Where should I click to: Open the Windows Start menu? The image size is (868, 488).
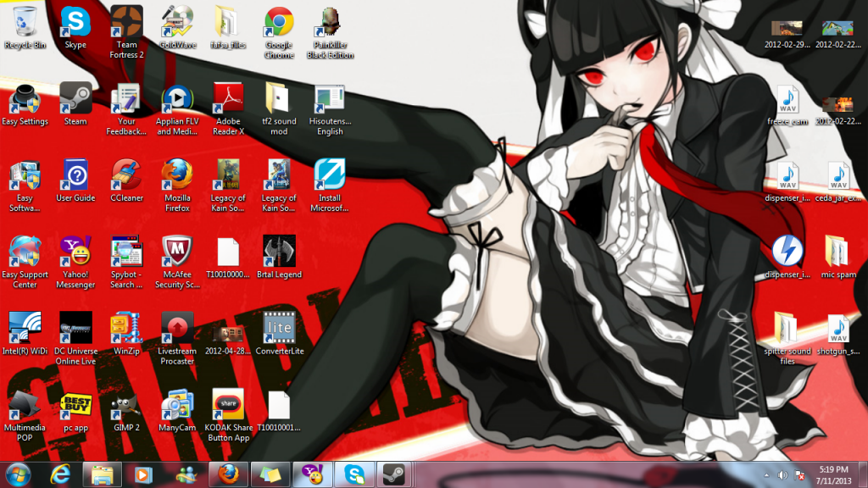click(x=19, y=474)
